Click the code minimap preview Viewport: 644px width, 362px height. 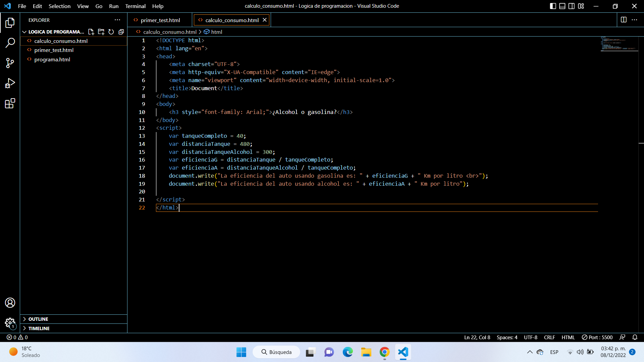tap(619, 44)
